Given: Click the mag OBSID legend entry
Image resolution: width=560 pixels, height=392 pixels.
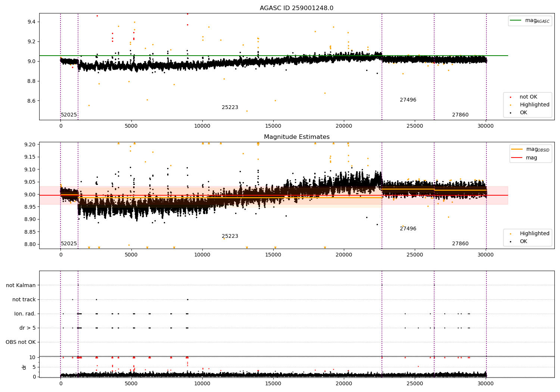Looking at the screenshot, I should click(x=531, y=149).
